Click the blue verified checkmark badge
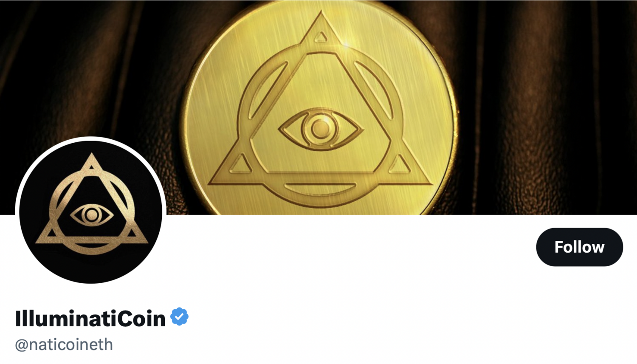Screen dimensions: 637x364 [x=180, y=316]
